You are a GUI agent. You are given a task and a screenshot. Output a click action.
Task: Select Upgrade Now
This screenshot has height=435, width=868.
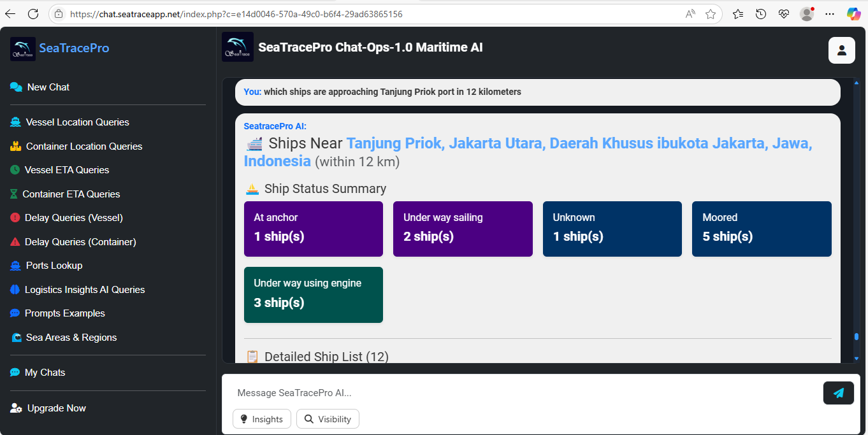[48, 408]
